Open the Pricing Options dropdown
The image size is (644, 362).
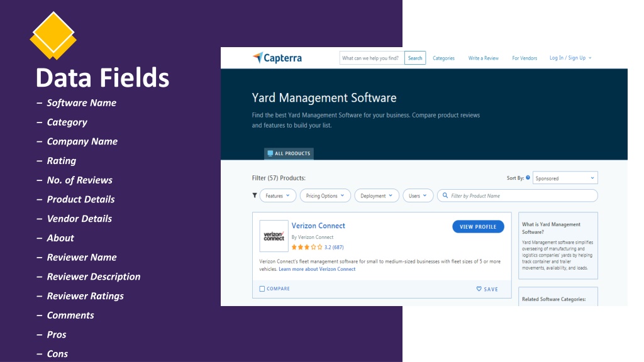[325, 196]
